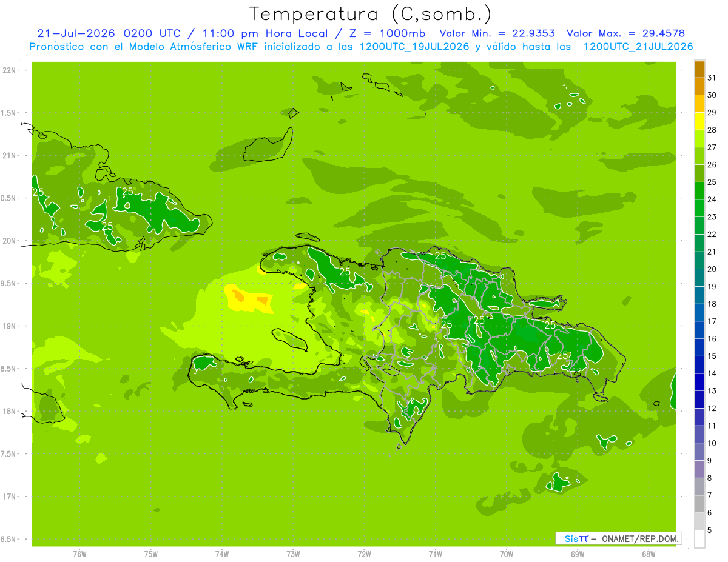Viewport: 728px width, 562px height.
Task: Click the 'Z = 1000mb' pressure level text
Action: pos(386,33)
